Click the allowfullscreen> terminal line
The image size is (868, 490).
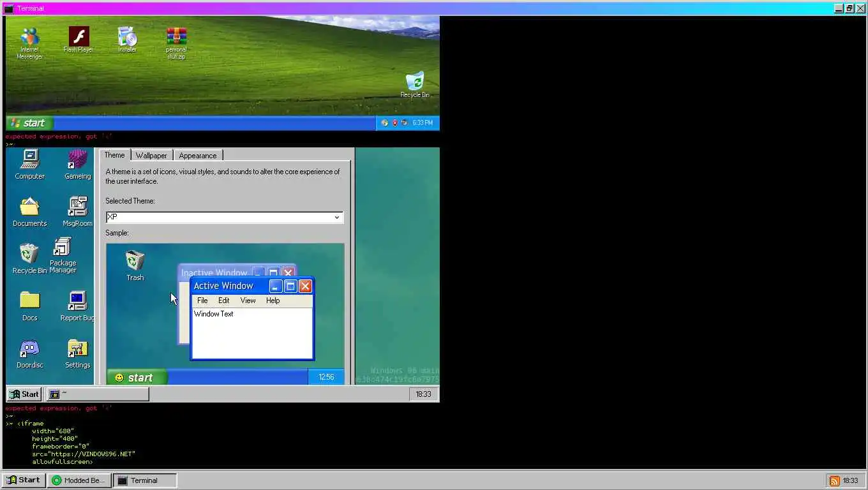pos(63,462)
